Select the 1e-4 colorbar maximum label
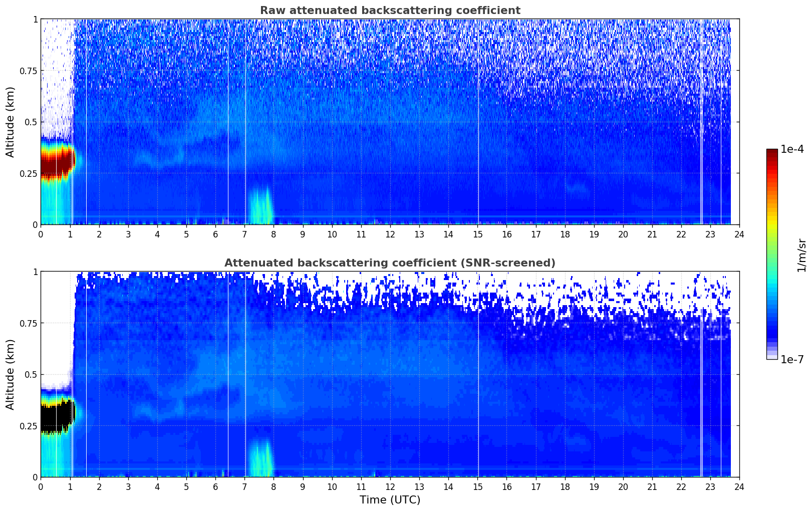812x511 pixels. point(792,150)
